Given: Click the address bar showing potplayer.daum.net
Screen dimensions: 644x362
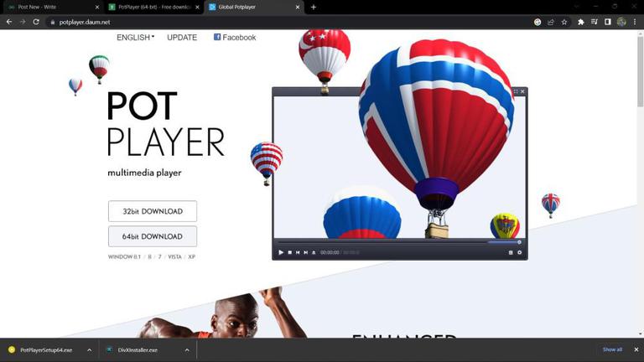Looking at the screenshot, I should click(288, 22).
